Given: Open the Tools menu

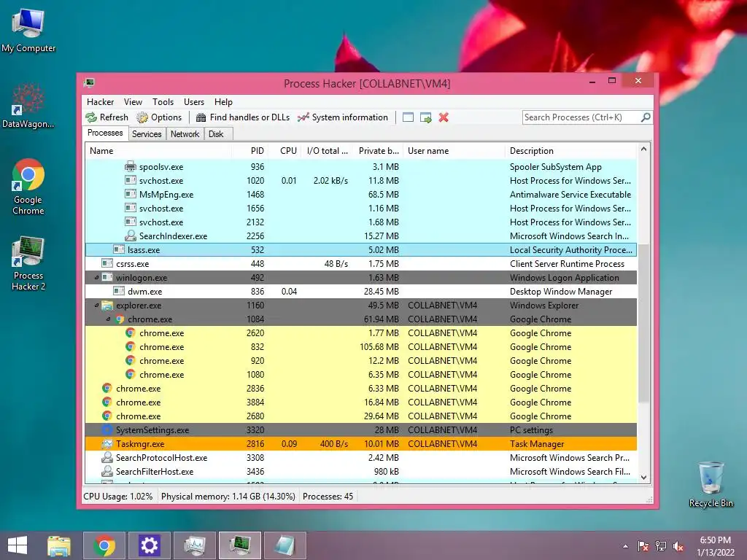Looking at the screenshot, I should click(x=163, y=102).
